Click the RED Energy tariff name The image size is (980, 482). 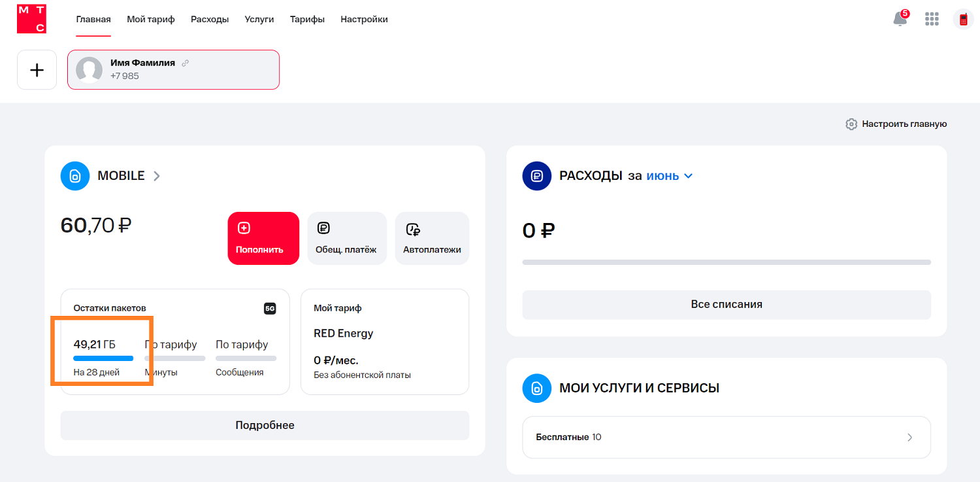tap(344, 334)
